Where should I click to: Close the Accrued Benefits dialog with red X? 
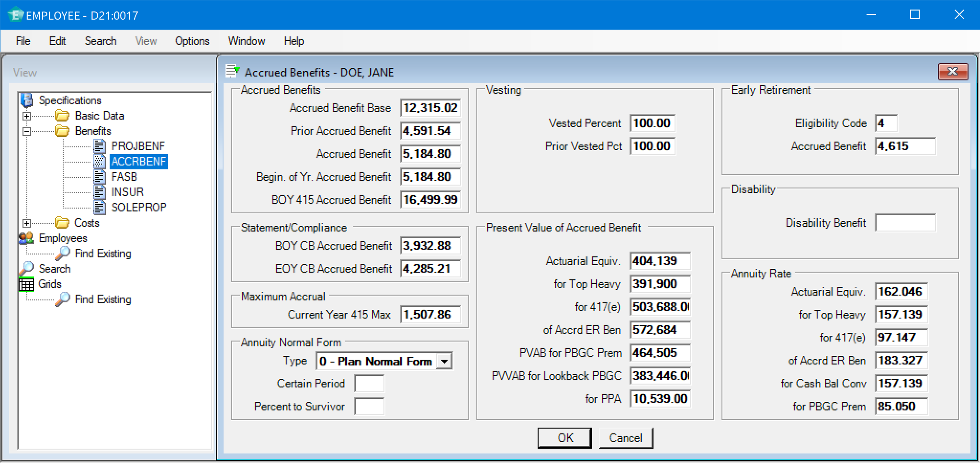[x=953, y=72]
